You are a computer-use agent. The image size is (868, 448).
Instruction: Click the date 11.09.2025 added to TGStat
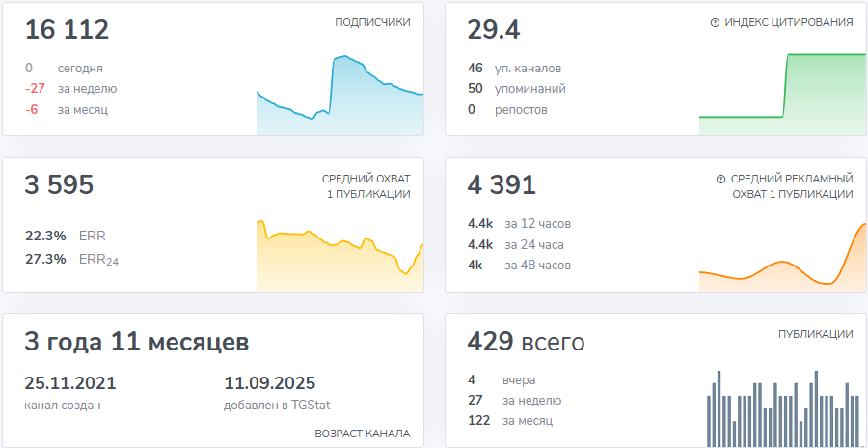(x=270, y=383)
